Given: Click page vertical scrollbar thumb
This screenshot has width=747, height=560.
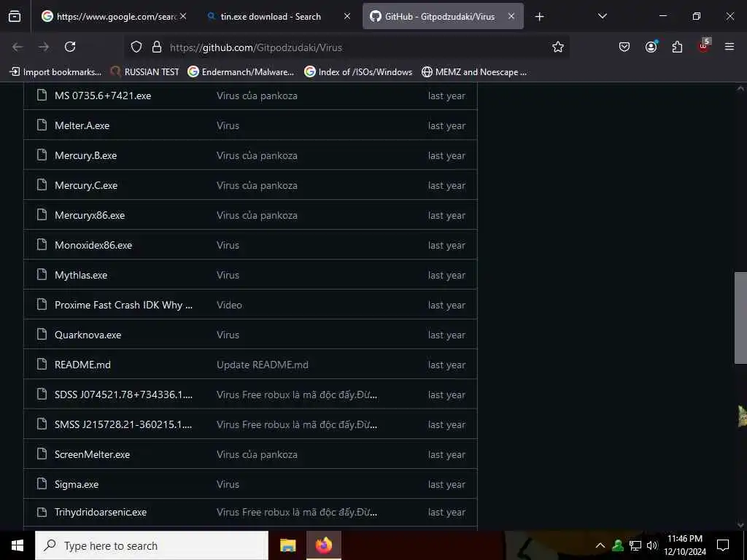Looking at the screenshot, I should pyautogui.click(x=741, y=318).
